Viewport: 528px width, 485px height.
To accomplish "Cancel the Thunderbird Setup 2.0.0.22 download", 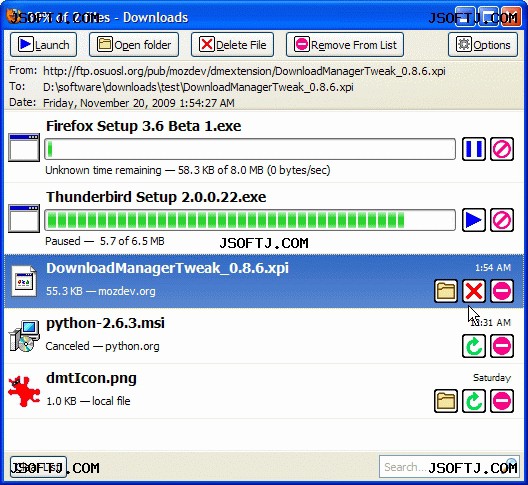I will 502,220.
